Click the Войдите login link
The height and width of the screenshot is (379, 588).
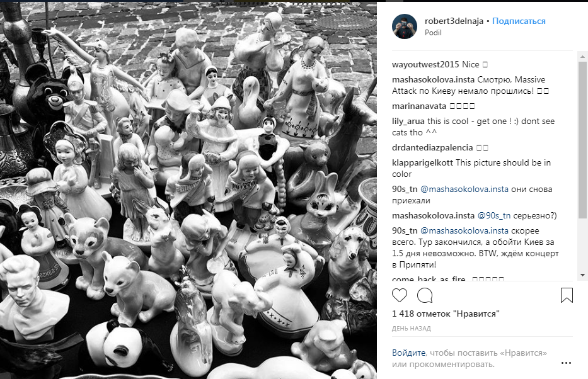tap(409, 353)
